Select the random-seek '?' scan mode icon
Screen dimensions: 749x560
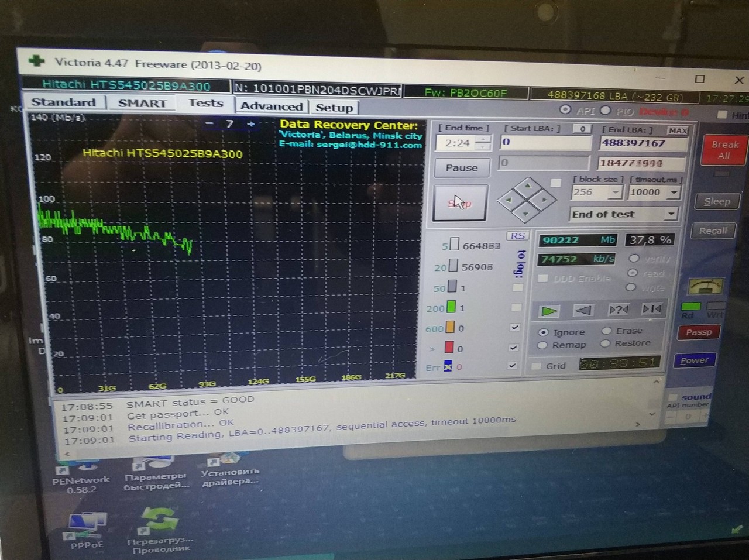click(x=618, y=310)
